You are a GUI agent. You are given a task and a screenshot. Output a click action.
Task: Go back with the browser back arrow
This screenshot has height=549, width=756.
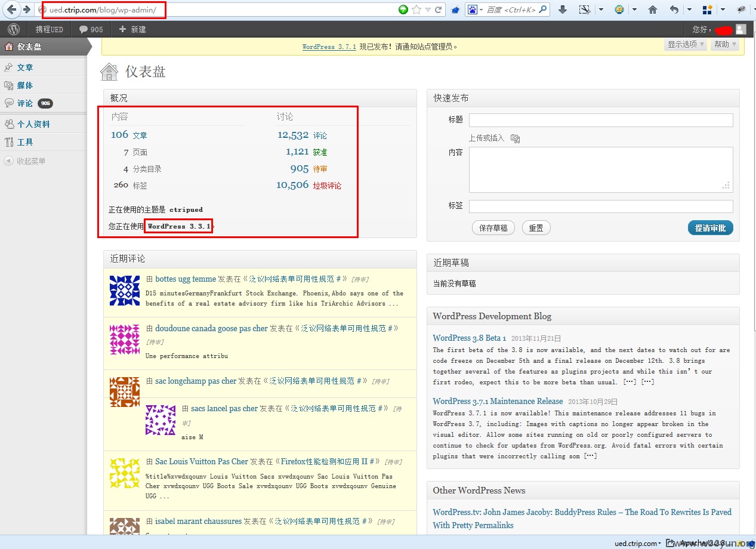[11, 10]
